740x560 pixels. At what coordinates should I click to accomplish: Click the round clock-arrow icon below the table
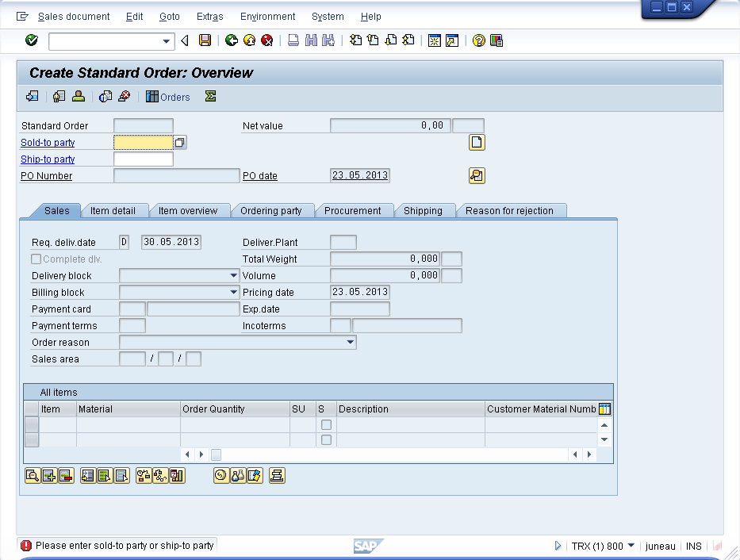click(x=220, y=476)
